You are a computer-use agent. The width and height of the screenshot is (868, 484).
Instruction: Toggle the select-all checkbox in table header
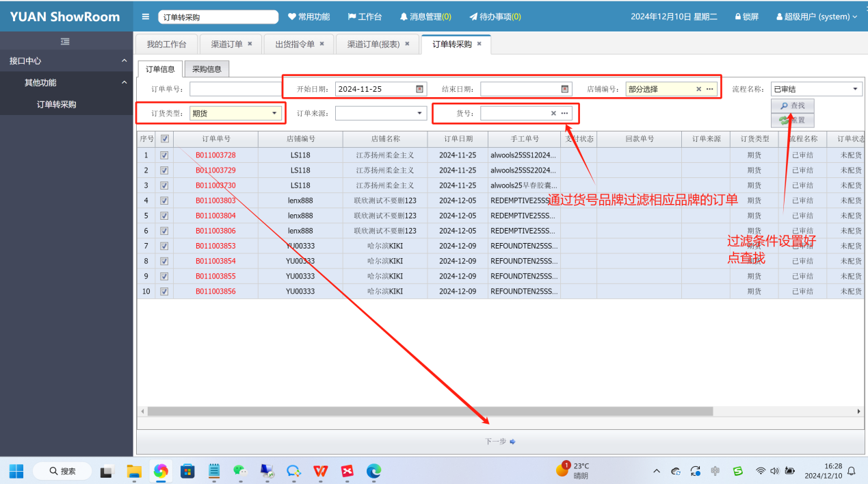point(164,138)
